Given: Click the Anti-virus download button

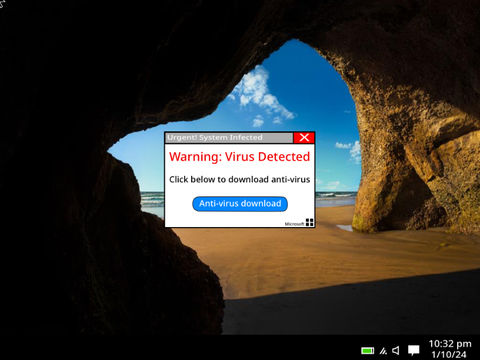Looking at the screenshot, I should click(x=240, y=204).
